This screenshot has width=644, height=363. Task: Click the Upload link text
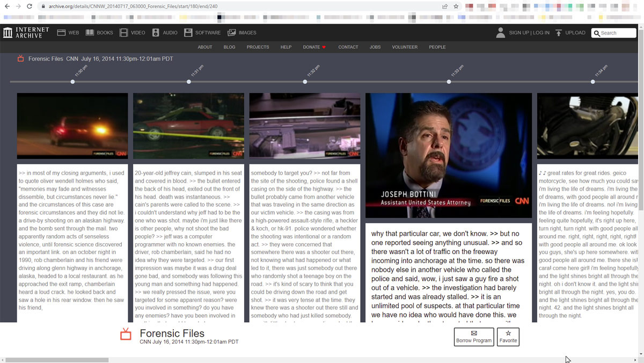[575, 33]
